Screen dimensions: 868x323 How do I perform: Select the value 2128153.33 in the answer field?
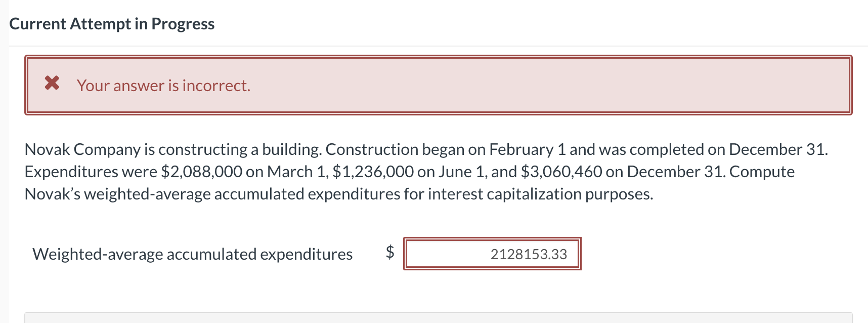coord(528,254)
